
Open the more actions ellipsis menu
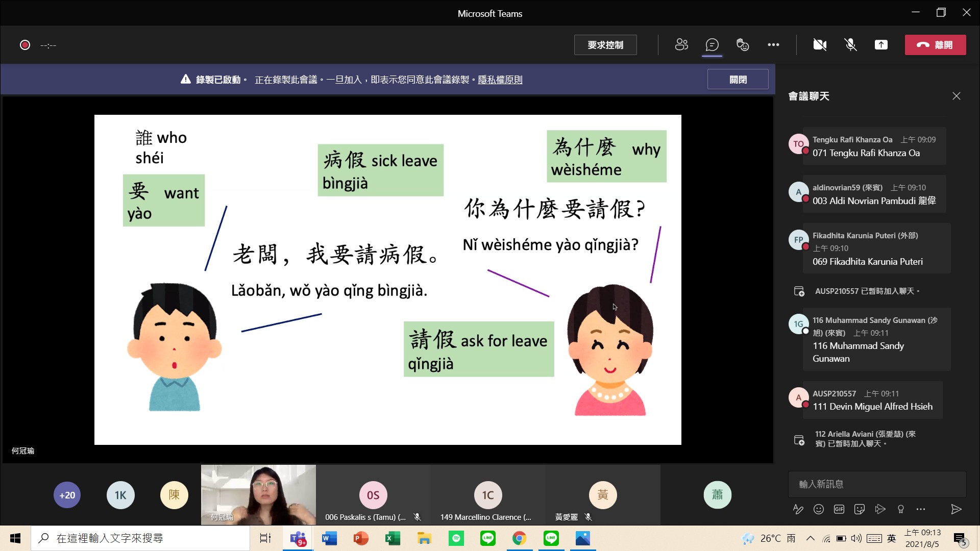tap(773, 45)
